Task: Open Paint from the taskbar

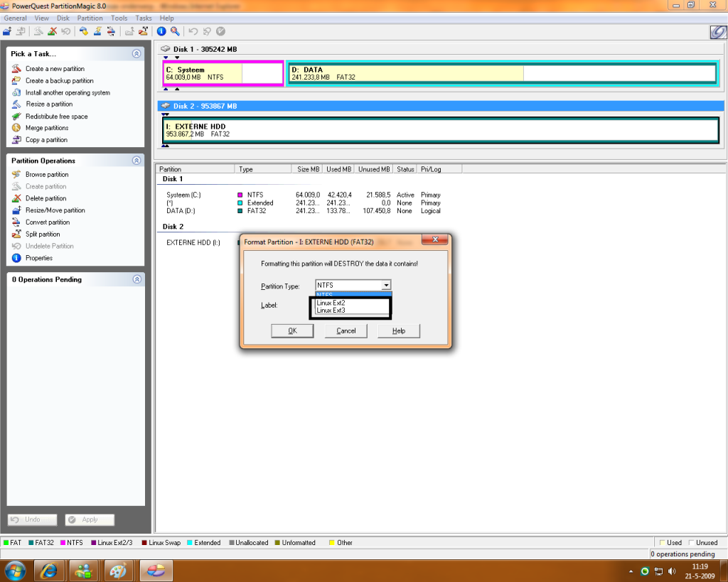Action: [x=118, y=571]
